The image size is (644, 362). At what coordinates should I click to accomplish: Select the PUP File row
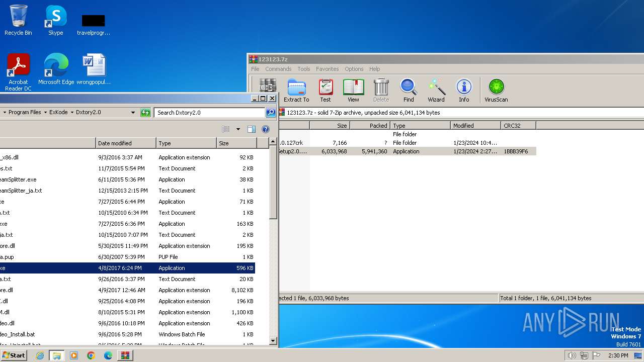pos(127,257)
